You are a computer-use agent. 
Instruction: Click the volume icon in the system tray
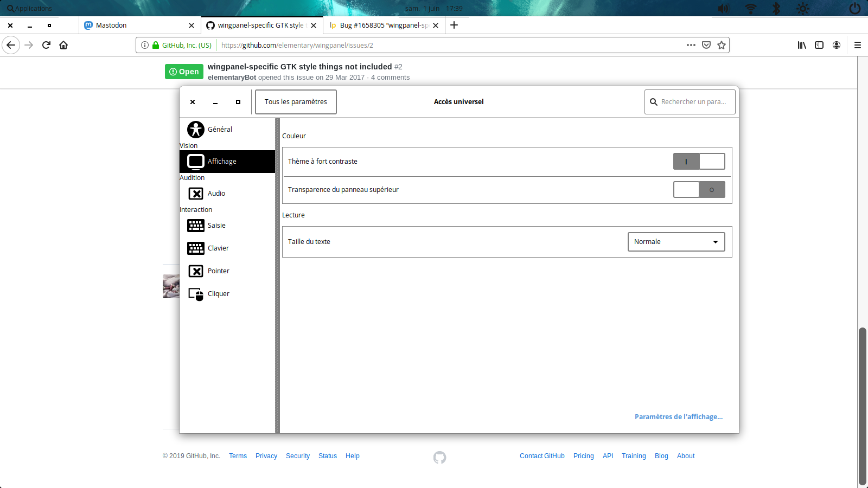(723, 8)
